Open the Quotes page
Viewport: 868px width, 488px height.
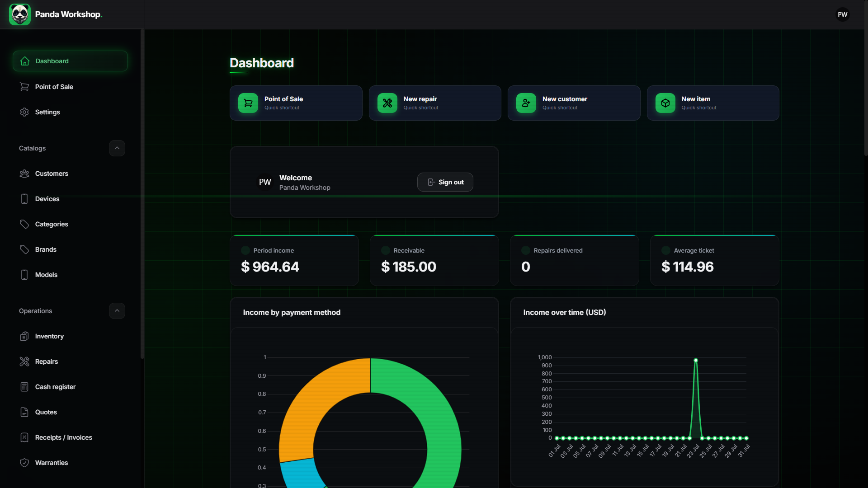click(x=70, y=412)
